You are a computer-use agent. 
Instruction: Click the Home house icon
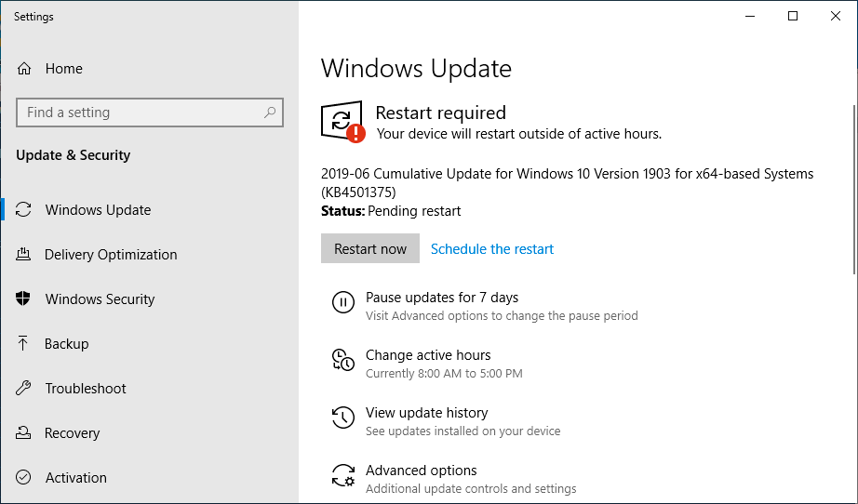click(x=24, y=68)
